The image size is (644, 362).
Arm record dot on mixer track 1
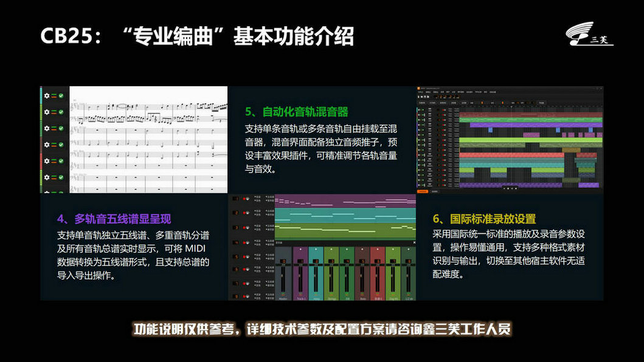click(x=244, y=199)
